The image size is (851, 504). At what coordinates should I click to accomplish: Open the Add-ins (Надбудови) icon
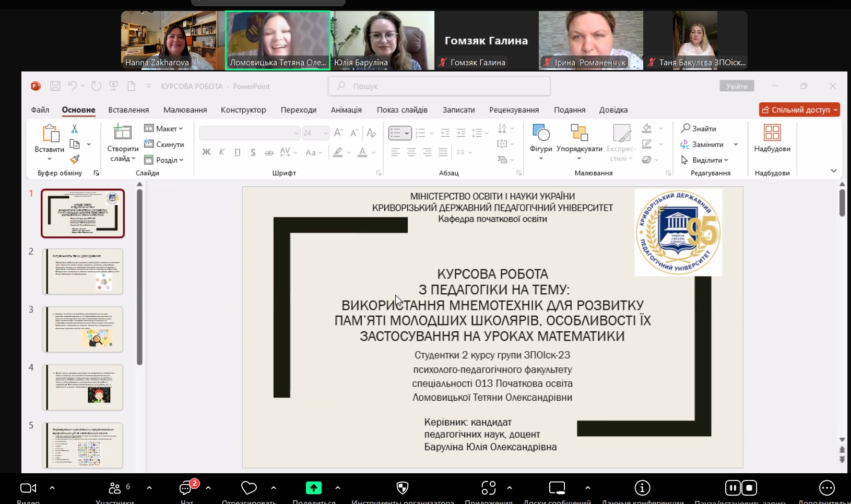coord(772,133)
